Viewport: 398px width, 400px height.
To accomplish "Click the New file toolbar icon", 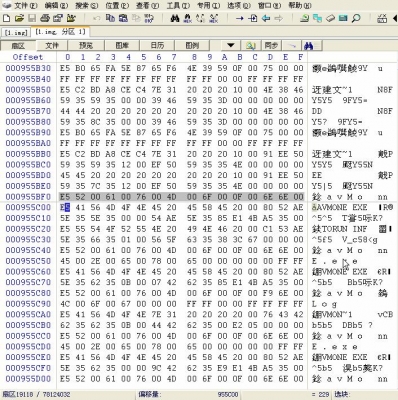I will pos(6,18).
